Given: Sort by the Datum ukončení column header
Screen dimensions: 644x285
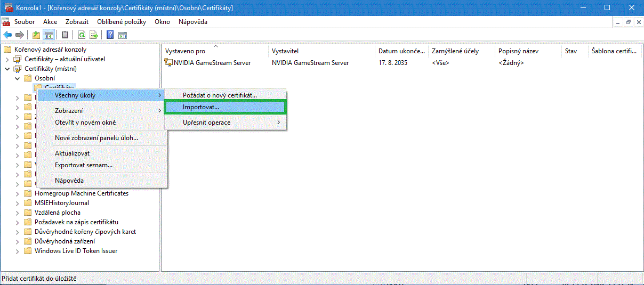Looking at the screenshot, I should (401, 51).
